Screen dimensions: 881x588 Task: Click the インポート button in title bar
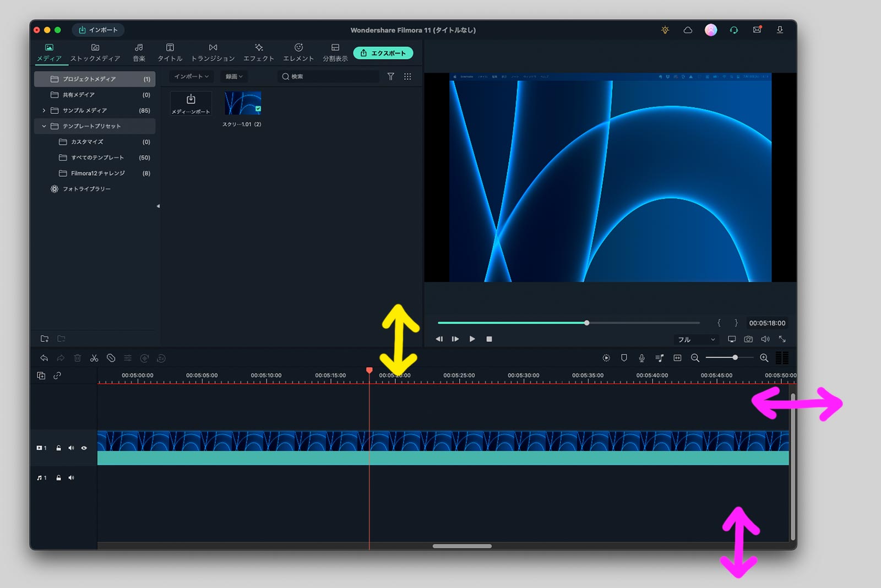(x=98, y=30)
